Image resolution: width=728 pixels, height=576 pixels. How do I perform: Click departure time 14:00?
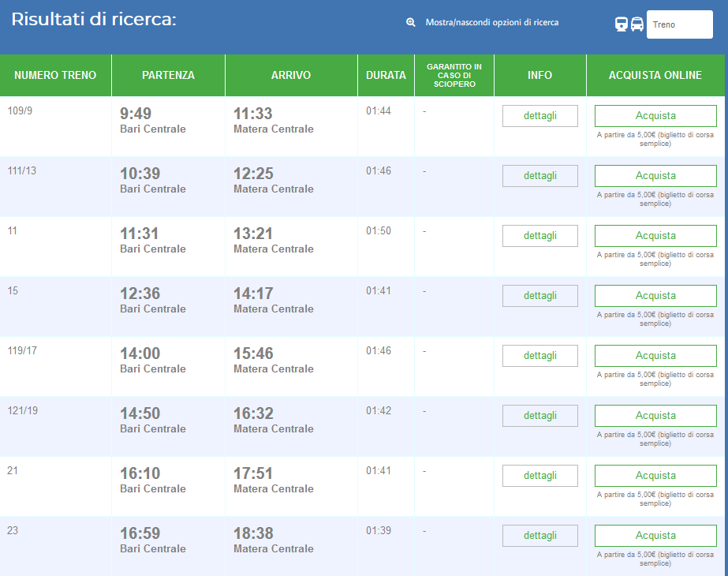[x=140, y=353]
